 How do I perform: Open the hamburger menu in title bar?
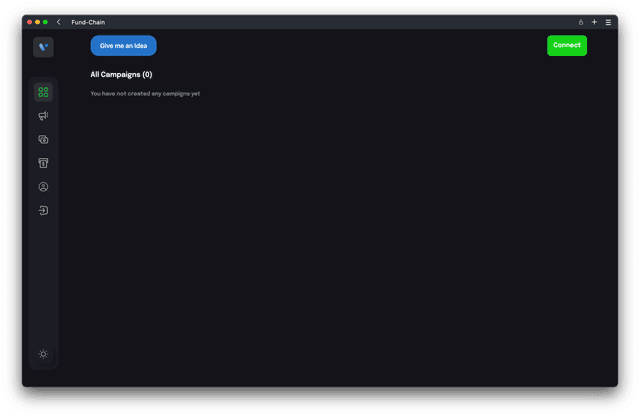(608, 22)
